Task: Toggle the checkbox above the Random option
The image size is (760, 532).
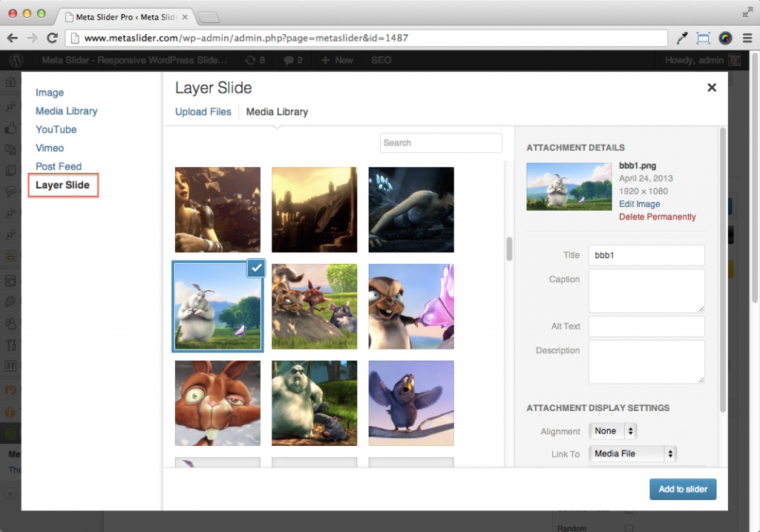Action: pyautogui.click(x=628, y=511)
